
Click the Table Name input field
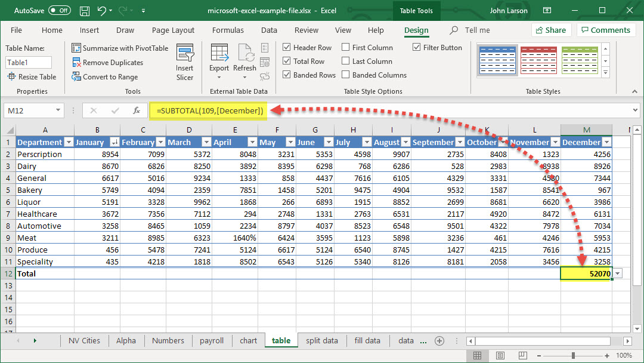pyautogui.click(x=29, y=62)
